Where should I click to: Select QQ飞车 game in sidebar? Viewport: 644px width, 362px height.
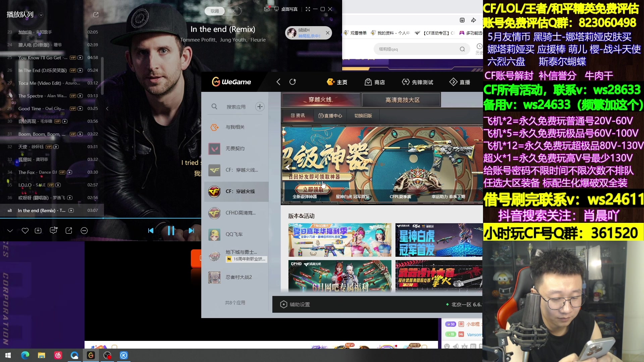236,234
